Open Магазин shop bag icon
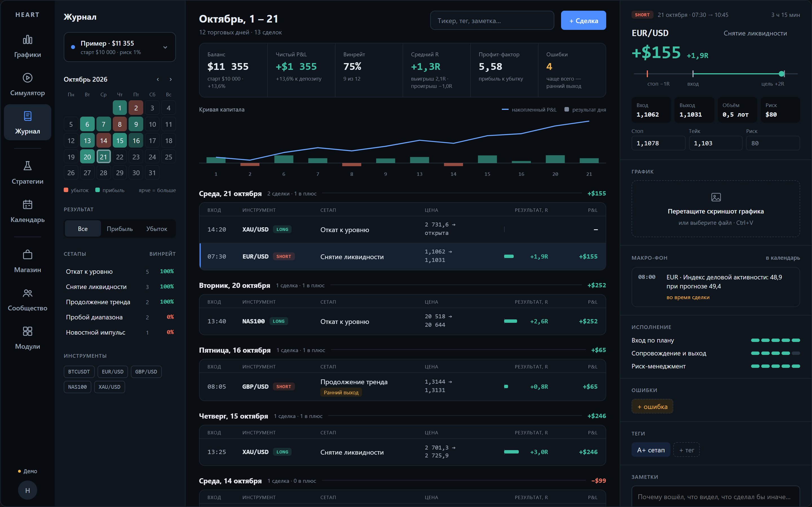 [28, 255]
